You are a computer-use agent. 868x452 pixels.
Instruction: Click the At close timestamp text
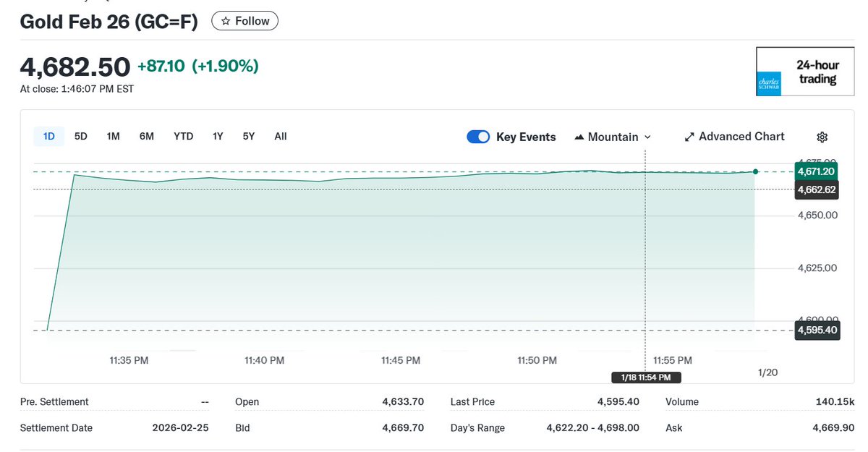(77, 89)
